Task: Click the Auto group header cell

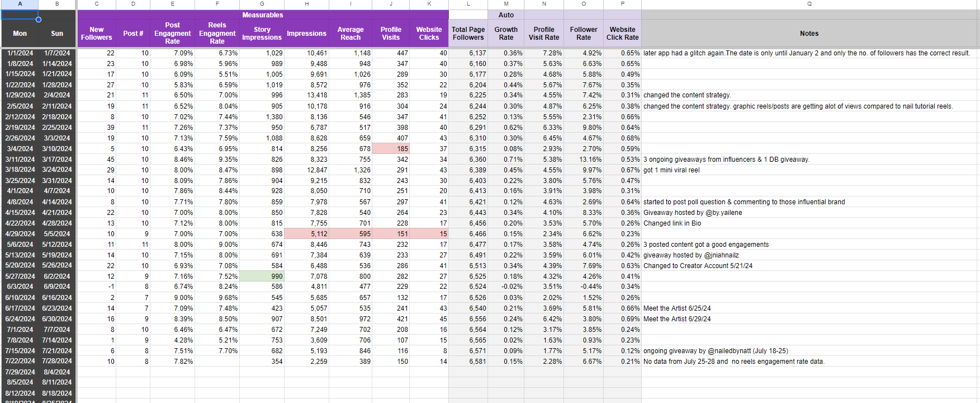Action: [x=506, y=15]
